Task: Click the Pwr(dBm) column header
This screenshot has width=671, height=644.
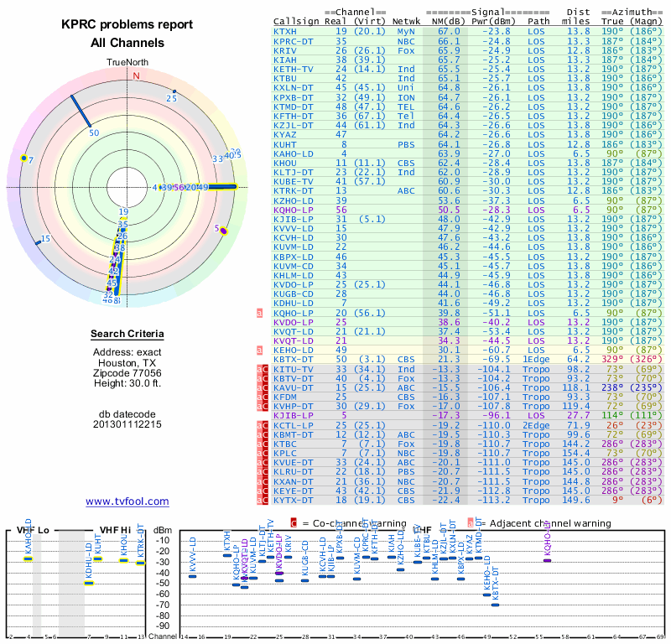Action: pyautogui.click(x=493, y=22)
